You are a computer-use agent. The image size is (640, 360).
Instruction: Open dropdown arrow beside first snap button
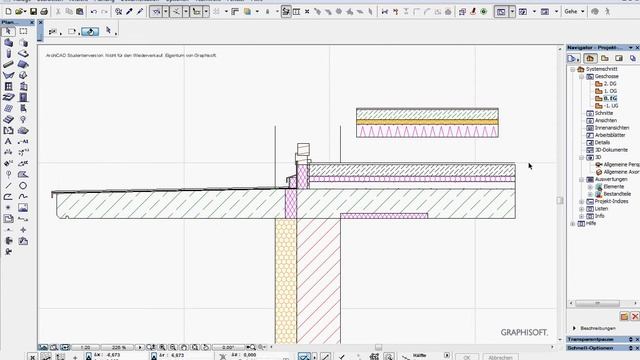(x=166, y=12)
